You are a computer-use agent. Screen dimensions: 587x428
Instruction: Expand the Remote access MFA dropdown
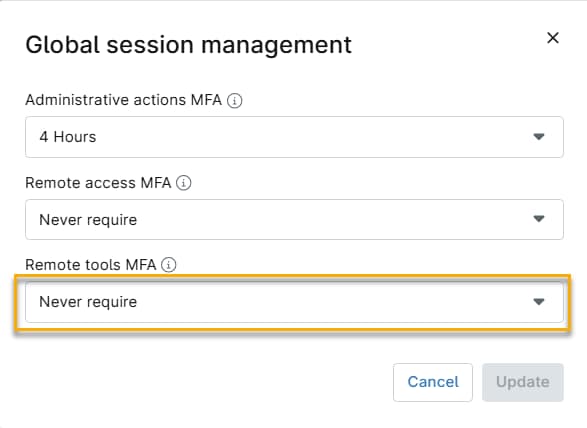pos(294,219)
